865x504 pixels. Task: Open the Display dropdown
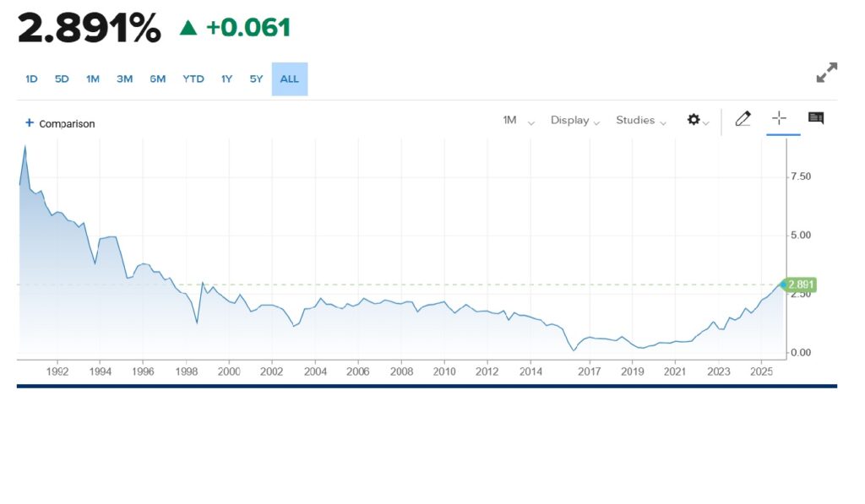click(x=575, y=121)
